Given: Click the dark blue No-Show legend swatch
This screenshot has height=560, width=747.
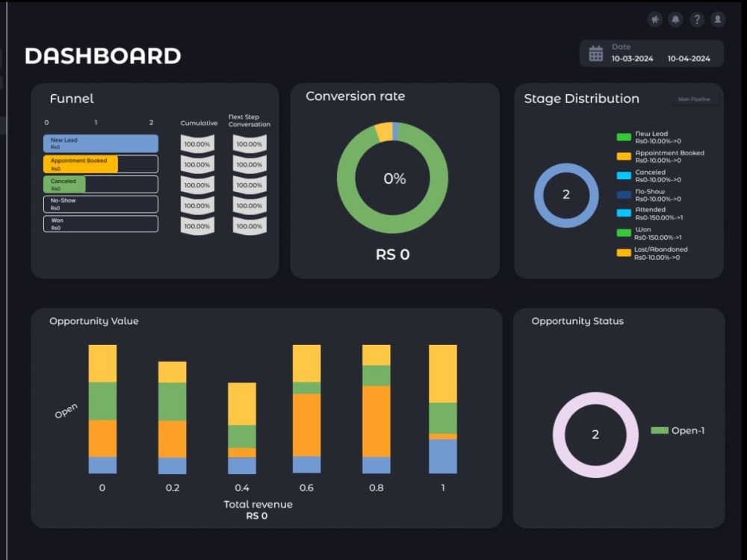Looking at the screenshot, I should 624,195.
